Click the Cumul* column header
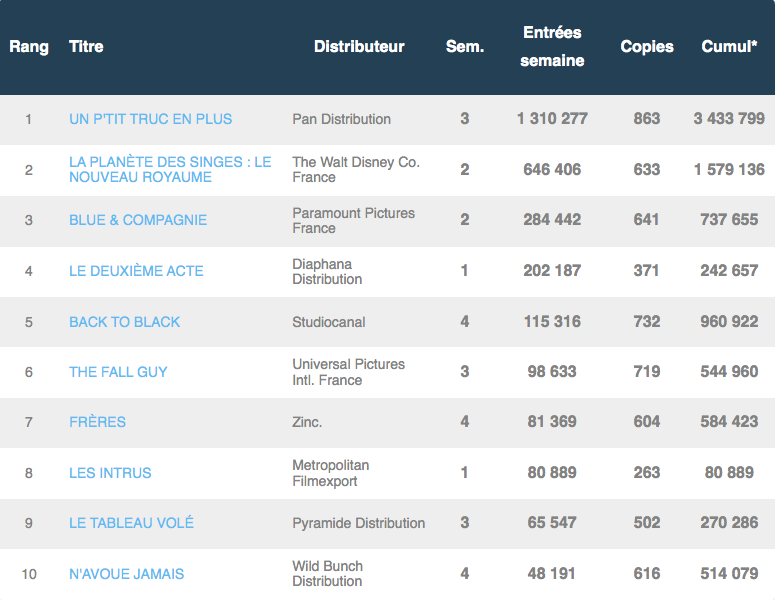This screenshot has height=600, width=775. [x=729, y=47]
